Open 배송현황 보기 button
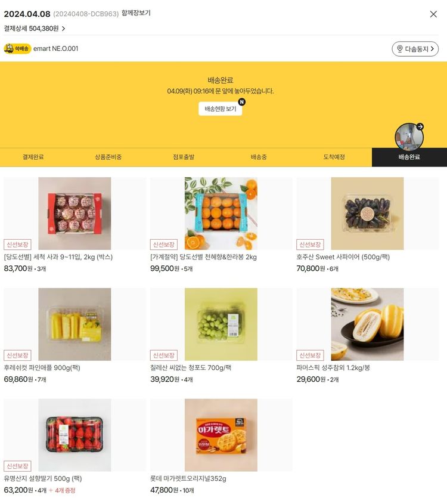The image size is (447, 504). (221, 109)
